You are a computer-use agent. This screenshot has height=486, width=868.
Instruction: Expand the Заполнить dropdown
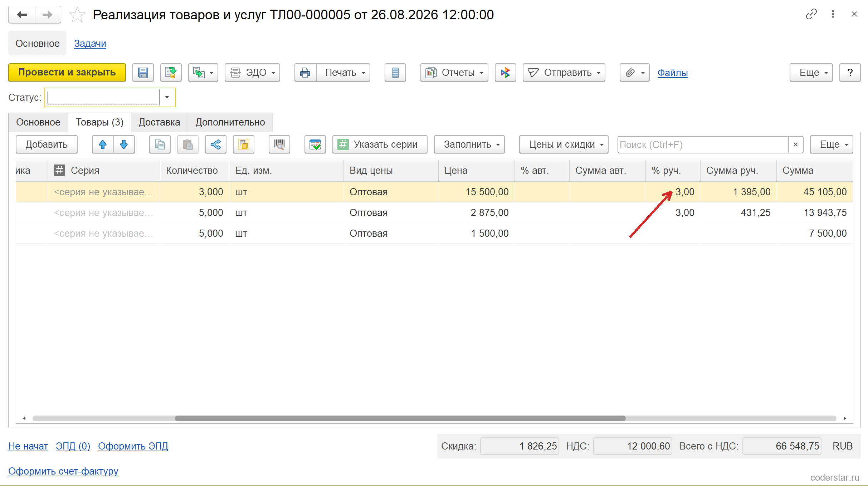pyautogui.click(x=469, y=144)
